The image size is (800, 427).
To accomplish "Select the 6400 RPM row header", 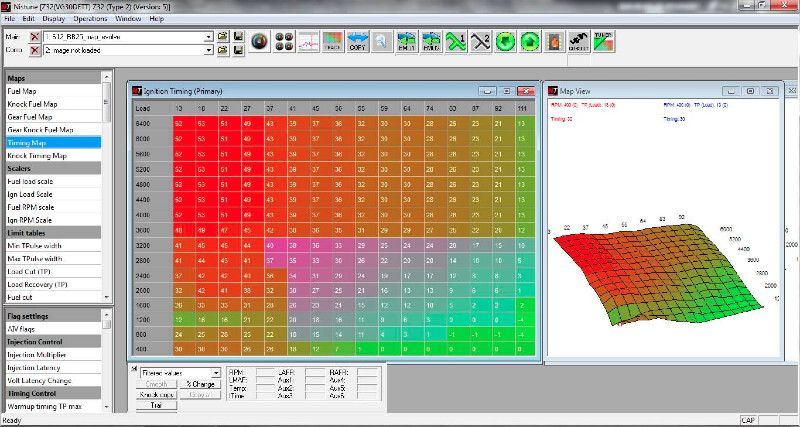I will tap(152, 123).
